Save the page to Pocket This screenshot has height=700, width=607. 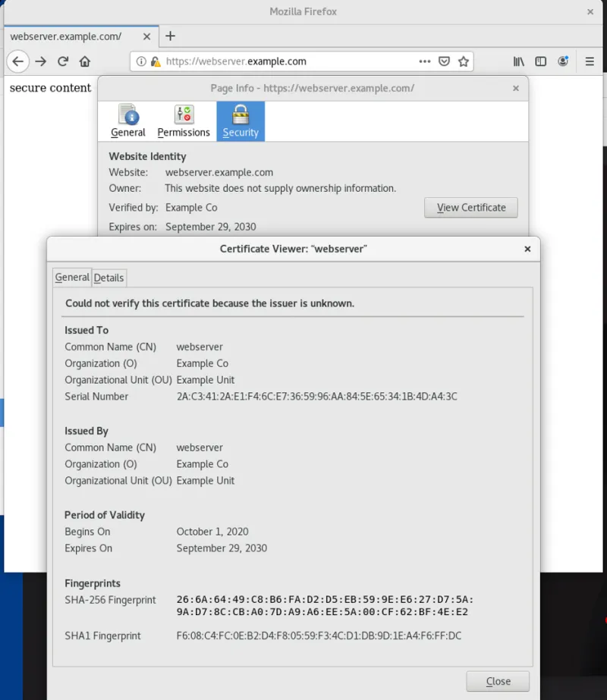(444, 61)
